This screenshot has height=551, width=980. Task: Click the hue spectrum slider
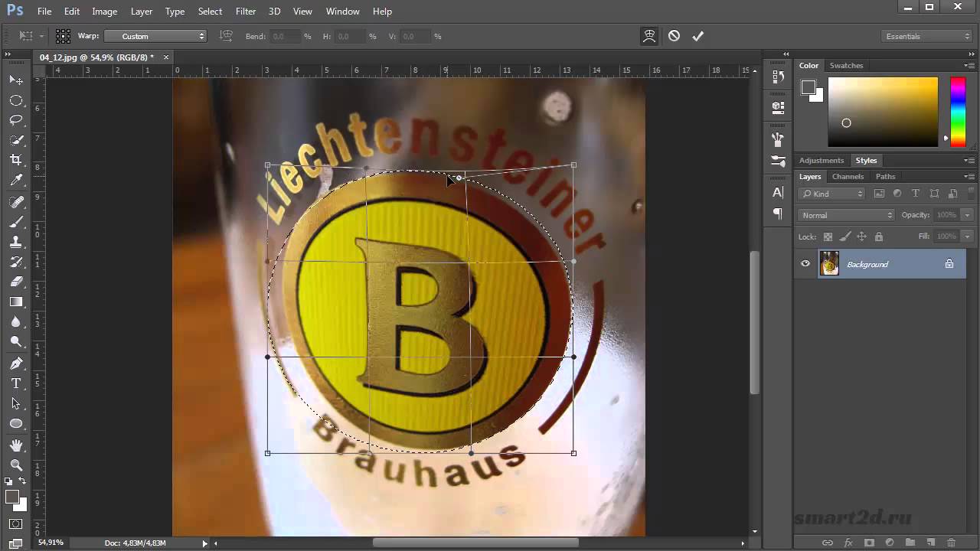(958, 112)
